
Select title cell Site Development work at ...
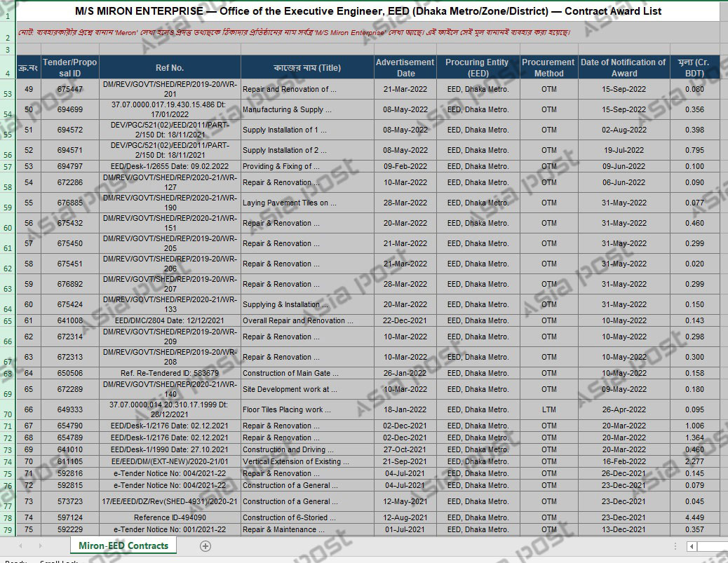click(x=307, y=389)
